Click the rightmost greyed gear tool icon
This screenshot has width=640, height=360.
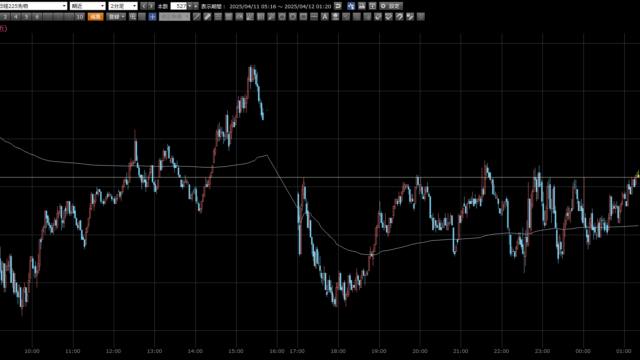(x=420, y=17)
